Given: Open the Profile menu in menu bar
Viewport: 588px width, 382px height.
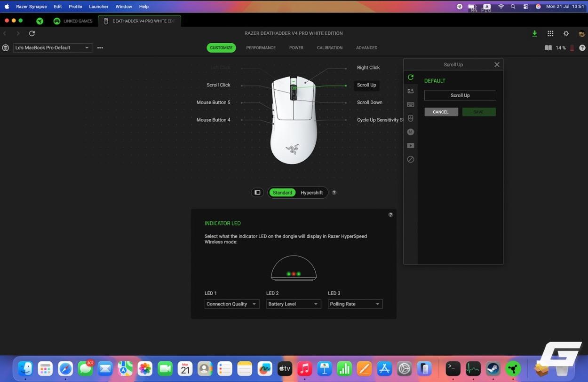Looking at the screenshot, I should (75, 7).
